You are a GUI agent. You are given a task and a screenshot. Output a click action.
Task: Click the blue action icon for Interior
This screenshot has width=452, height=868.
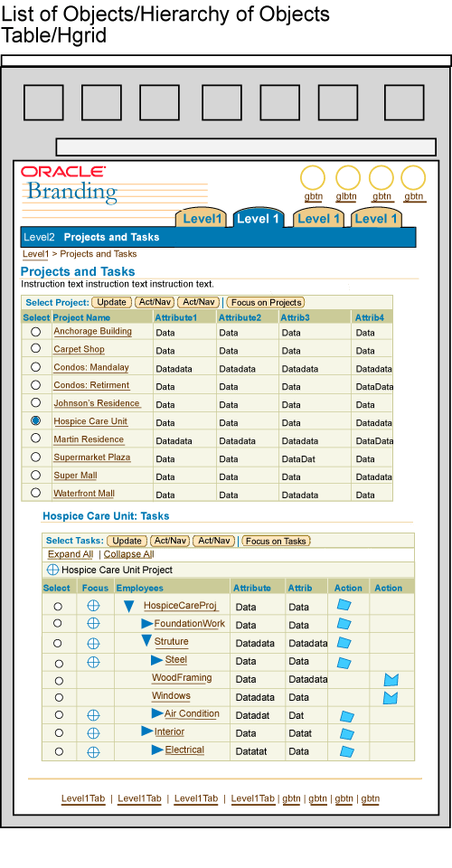pos(347,734)
